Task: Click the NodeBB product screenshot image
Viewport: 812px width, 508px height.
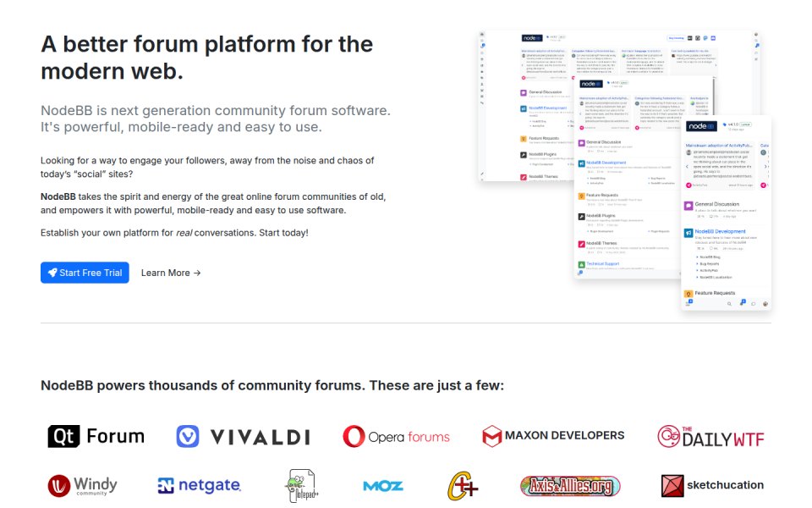Action: (x=625, y=170)
